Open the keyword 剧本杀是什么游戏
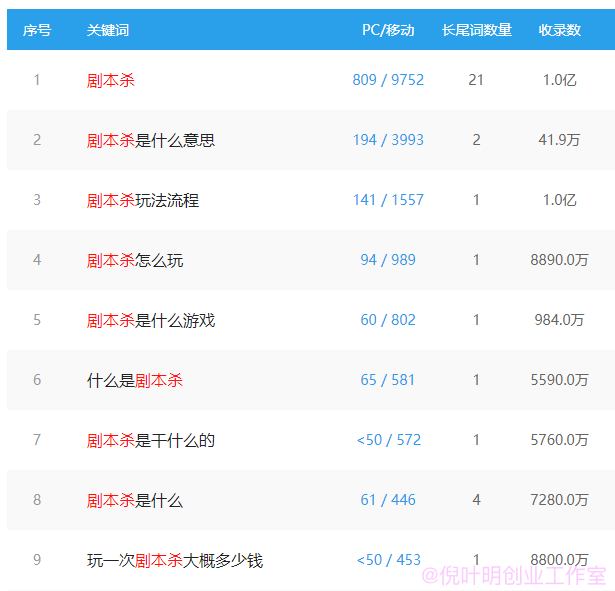The height and width of the screenshot is (591, 615). pos(151,320)
